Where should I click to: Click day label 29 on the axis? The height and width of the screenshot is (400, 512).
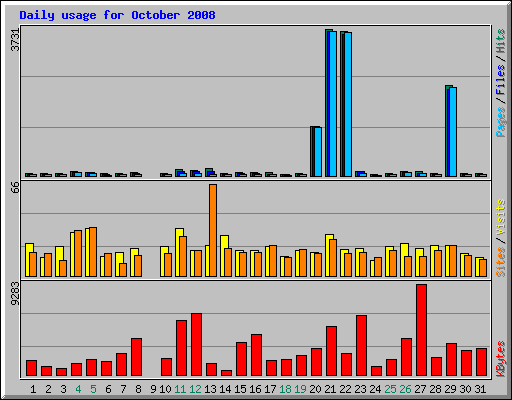(x=450, y=389)
